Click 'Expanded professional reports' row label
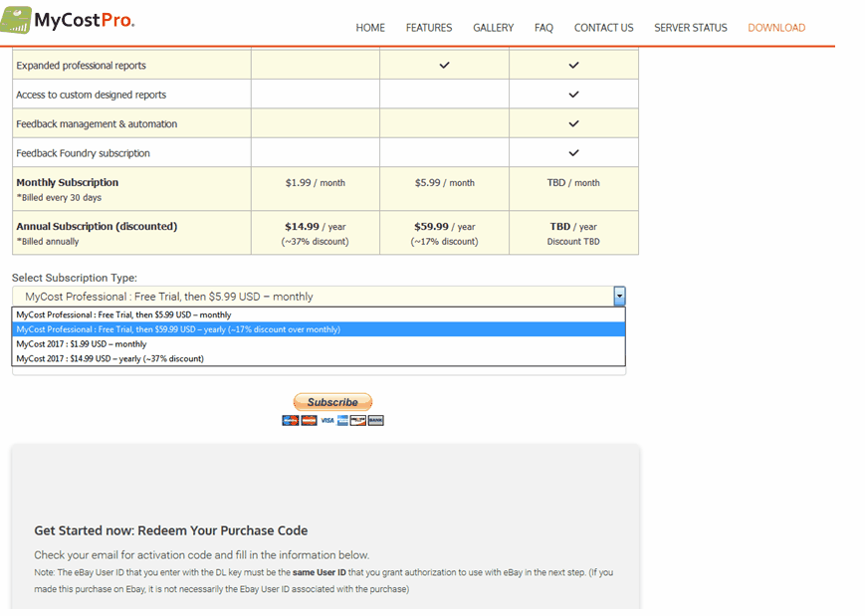Screen dimensions: 865x616 pos(81,66)
